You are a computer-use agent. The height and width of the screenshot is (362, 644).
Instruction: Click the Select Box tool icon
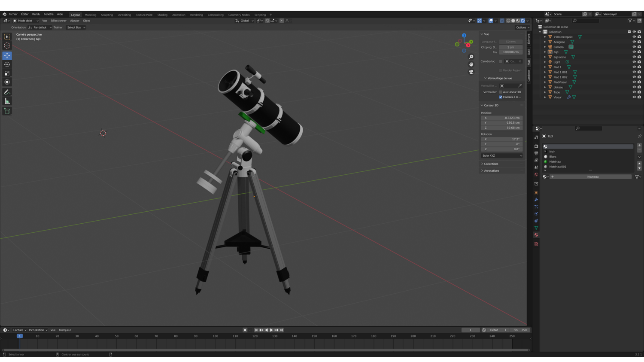point(7,37)
